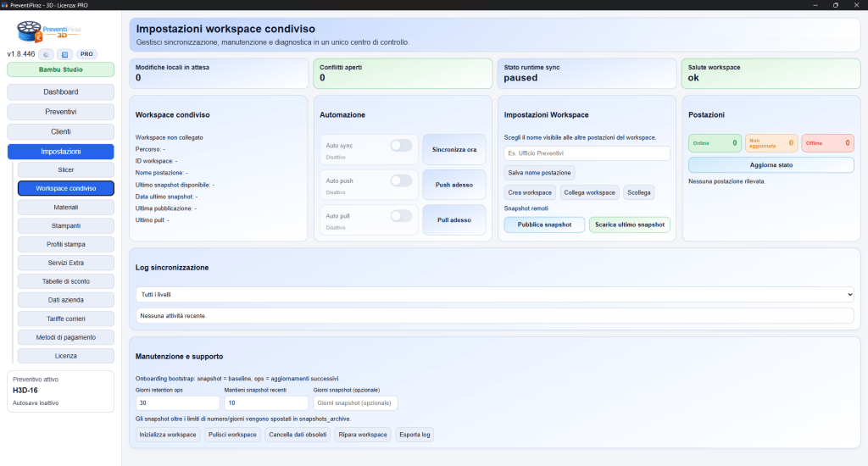
Task: Go to Profili stampa settings
Action: pyautogui.click(x=65, y=245)
